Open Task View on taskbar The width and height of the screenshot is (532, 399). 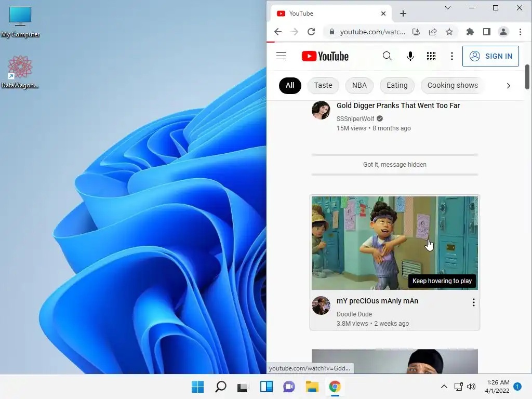[x=243, y=387]
